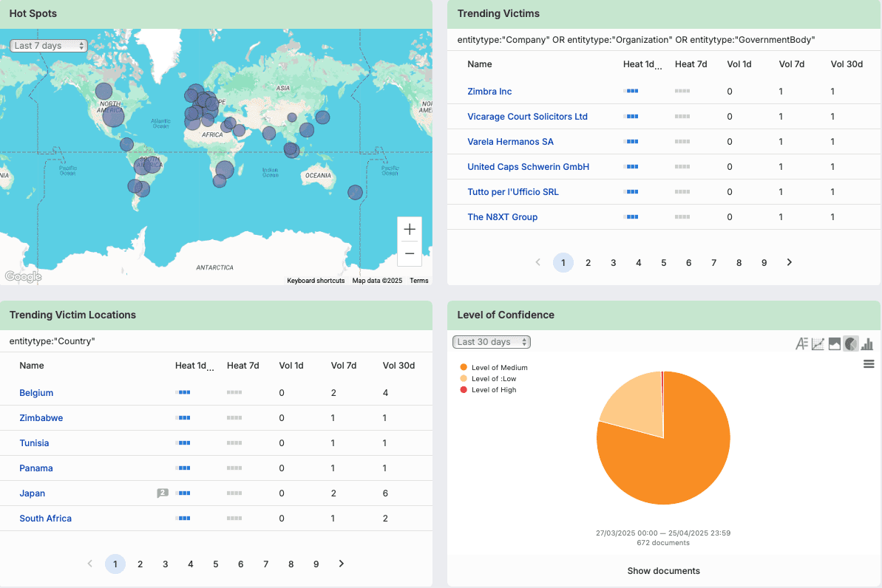
Task: Sort Trending Victims by Vol 1d
Action: coord(739,64)
